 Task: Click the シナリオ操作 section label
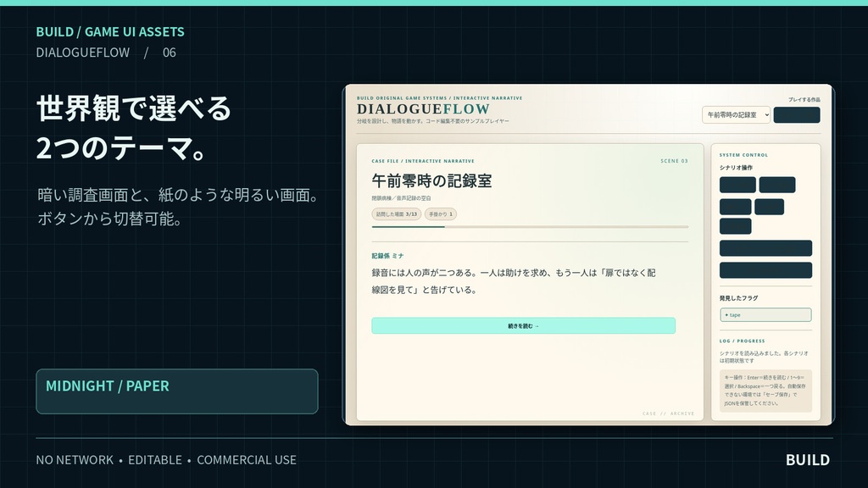736,168
